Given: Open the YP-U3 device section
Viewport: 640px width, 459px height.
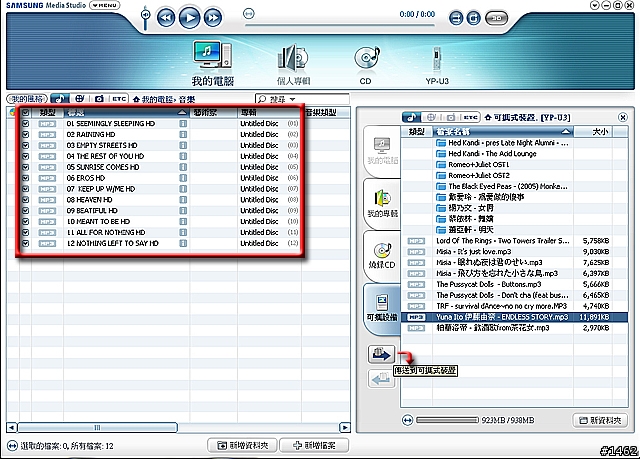Looking at the screenshot, I should (x=437, y=65).
